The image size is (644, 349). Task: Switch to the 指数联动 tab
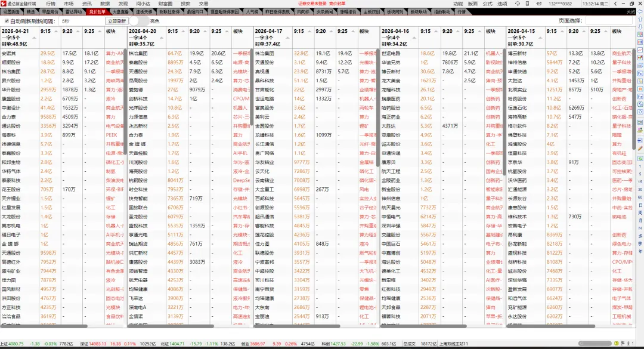coord(442,12)
